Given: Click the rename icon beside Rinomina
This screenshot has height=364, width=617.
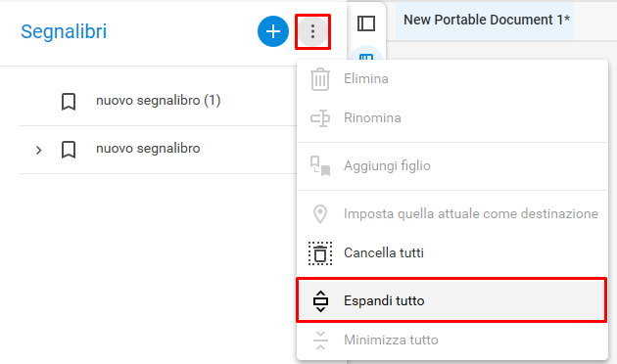Looking at the screenshot, I should (x=320, y=118).
